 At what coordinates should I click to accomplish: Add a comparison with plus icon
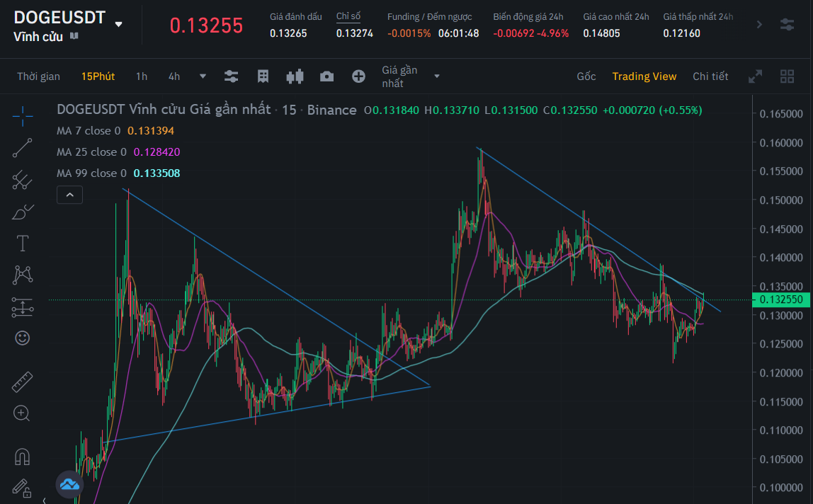[x=358, y=76]
